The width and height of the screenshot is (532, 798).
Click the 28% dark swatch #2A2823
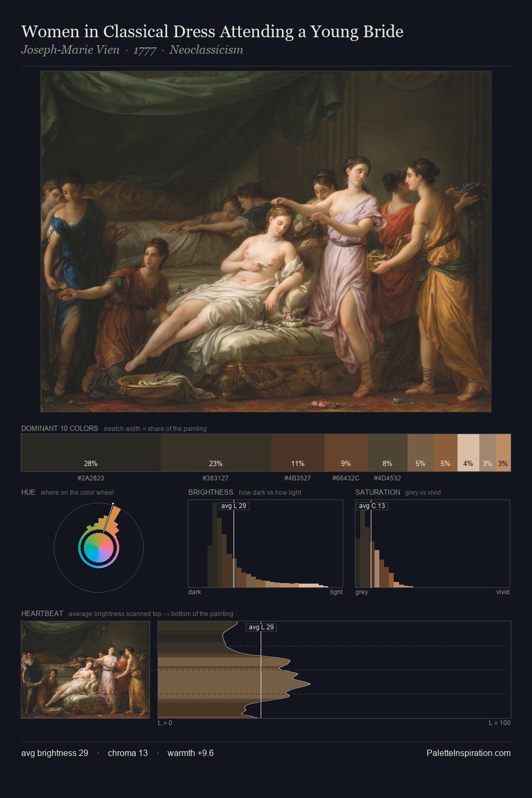[91, 453]
